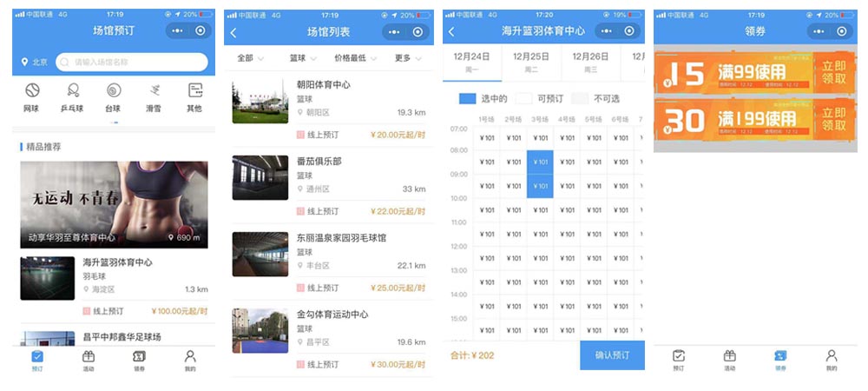Select 1号场 slot at 14:00
This screenshot has height=391, width=868.
pos(487,306)
